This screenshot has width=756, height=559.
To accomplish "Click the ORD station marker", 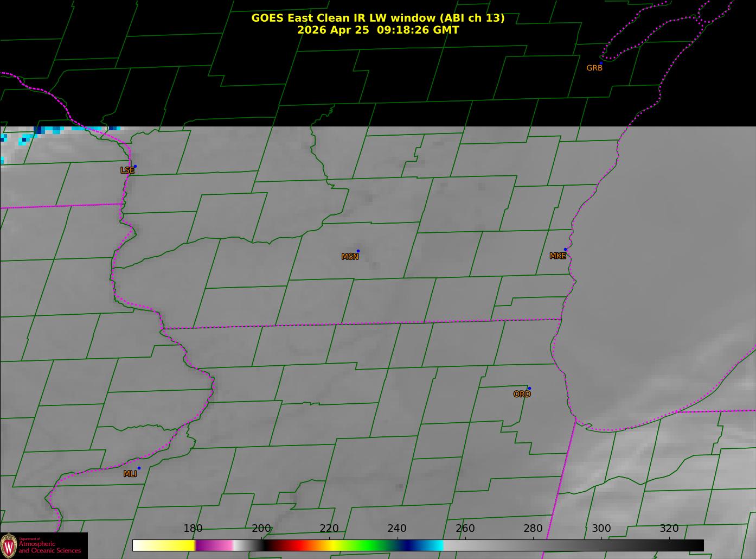I will pos(529,388).
